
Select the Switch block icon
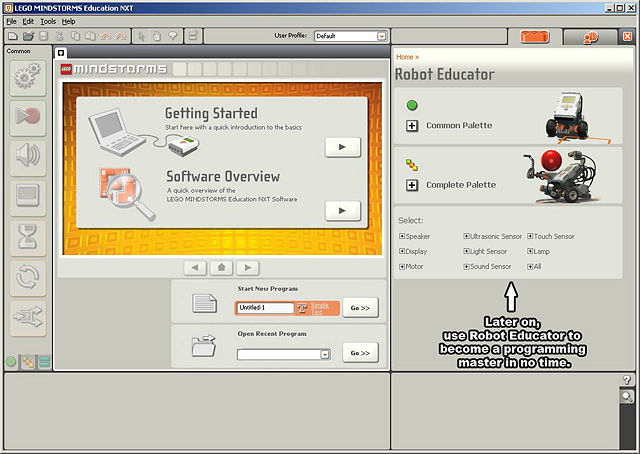(28, 318)
